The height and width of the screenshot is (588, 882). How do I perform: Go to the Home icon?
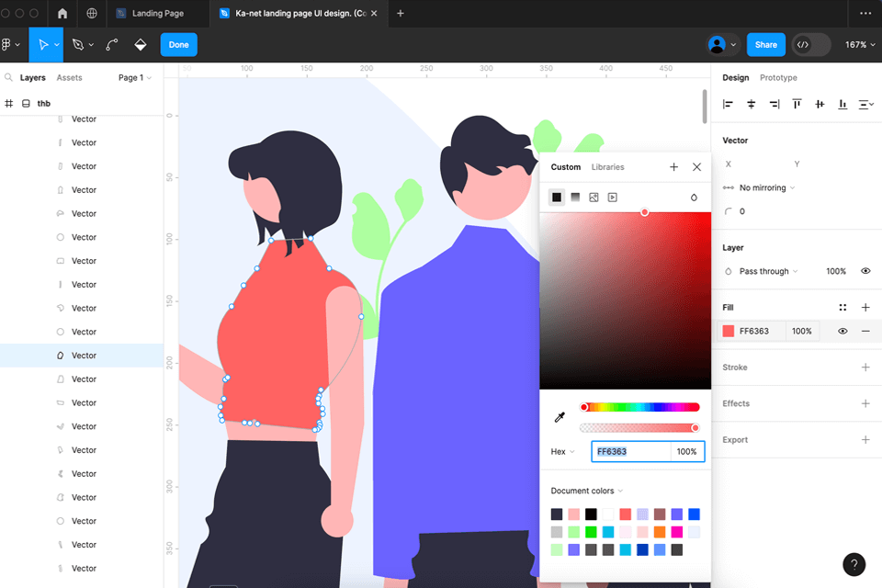tap(62, 13)
